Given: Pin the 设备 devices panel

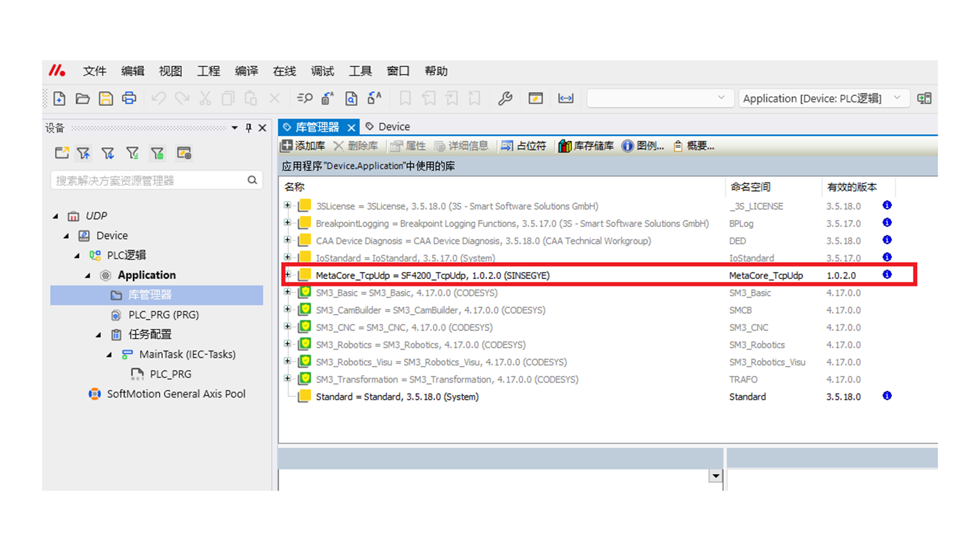Looking at the screenshot, I should [249, 128].
